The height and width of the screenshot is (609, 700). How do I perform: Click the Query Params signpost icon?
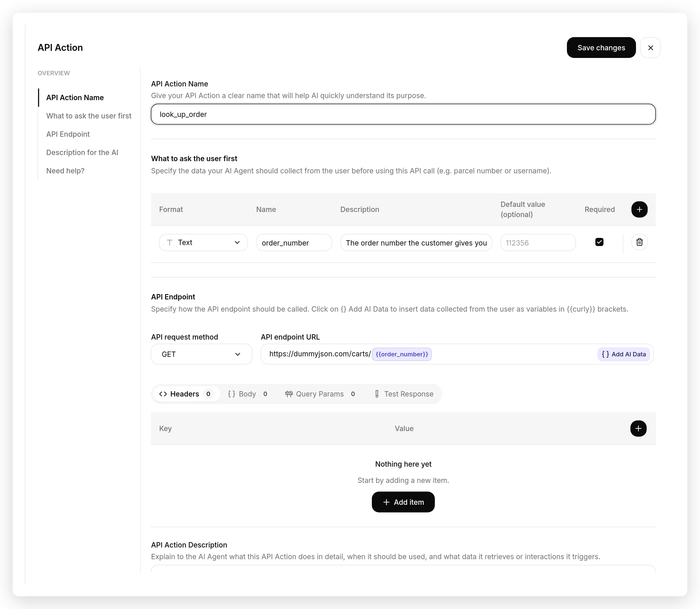coord(289,394)
